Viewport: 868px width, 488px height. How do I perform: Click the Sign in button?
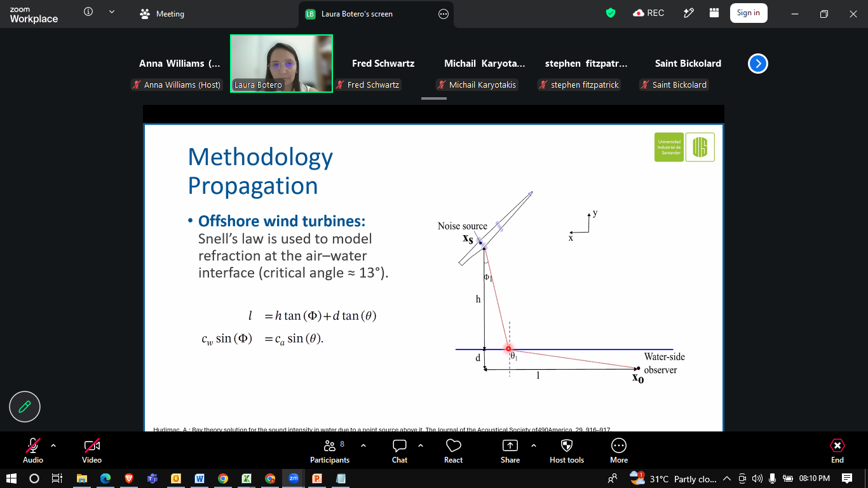pyautogui.click(x=749, y=13)
